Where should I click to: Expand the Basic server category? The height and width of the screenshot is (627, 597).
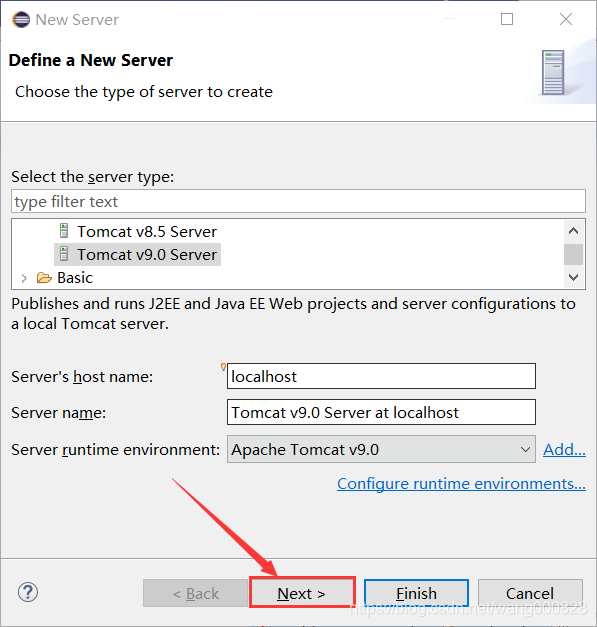pos(24,278)
